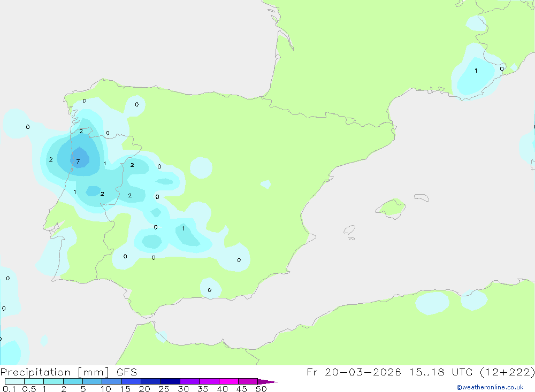The image size is (535, 392).
Task: Click the Menorca island outline
Action: pyautogui.click(x=422, y=197)
